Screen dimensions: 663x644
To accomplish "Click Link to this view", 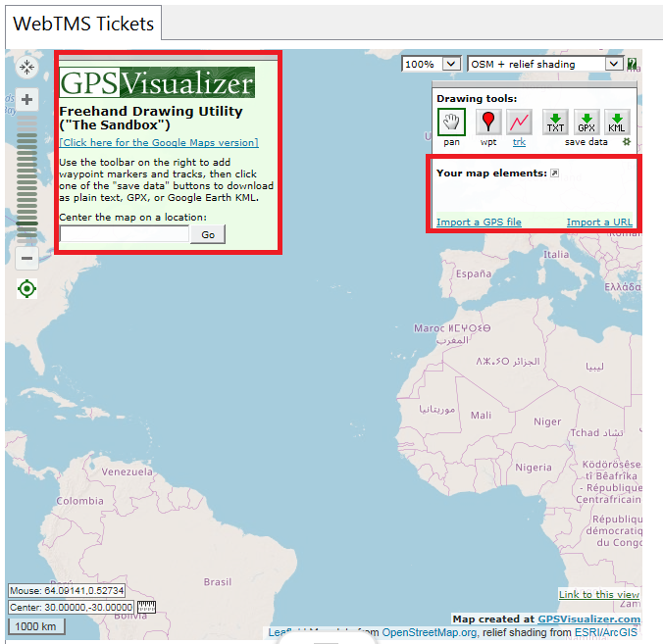I will tap(598, 594).
